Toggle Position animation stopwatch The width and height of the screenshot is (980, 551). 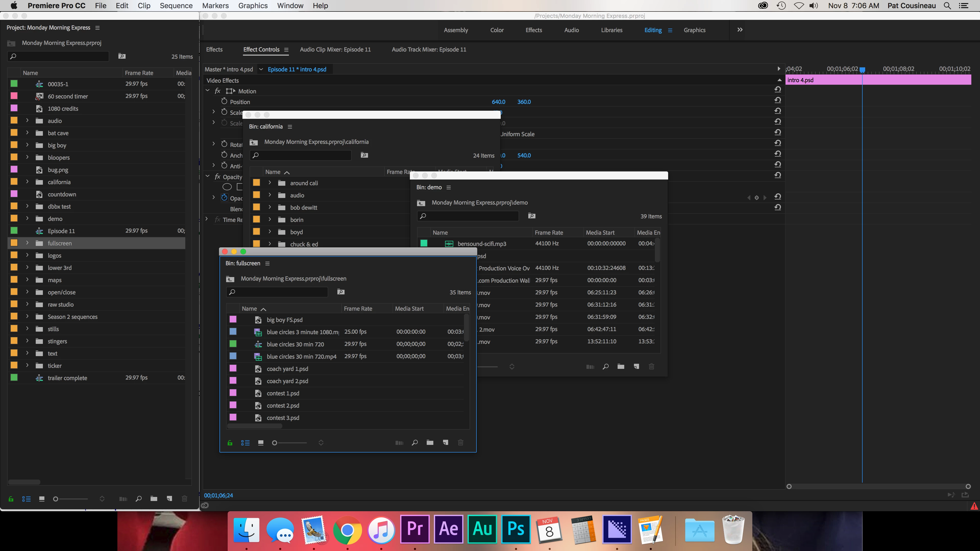tap(224, 101)
